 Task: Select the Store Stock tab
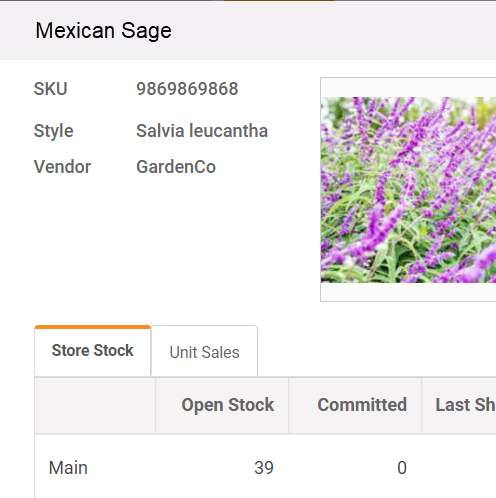[93, 351]
